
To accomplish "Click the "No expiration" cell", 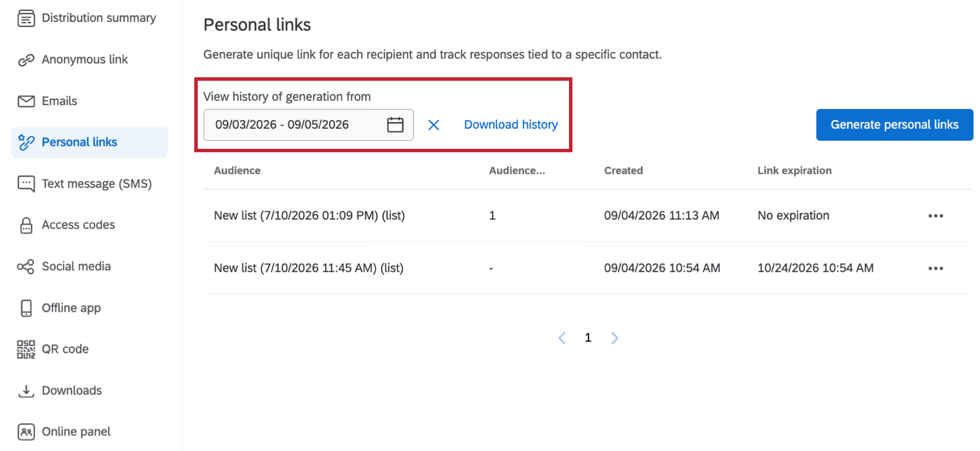I will coord(793,216).
